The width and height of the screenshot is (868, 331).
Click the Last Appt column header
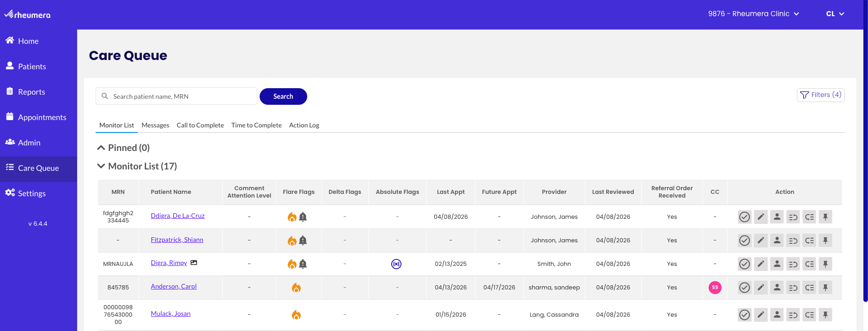tap(451, 192)
